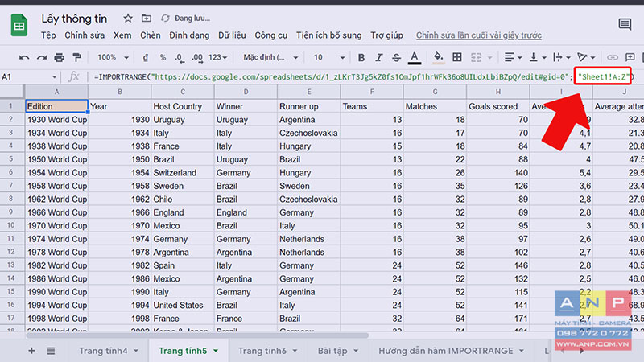Open text wrapping dropdown

[561, 57]
